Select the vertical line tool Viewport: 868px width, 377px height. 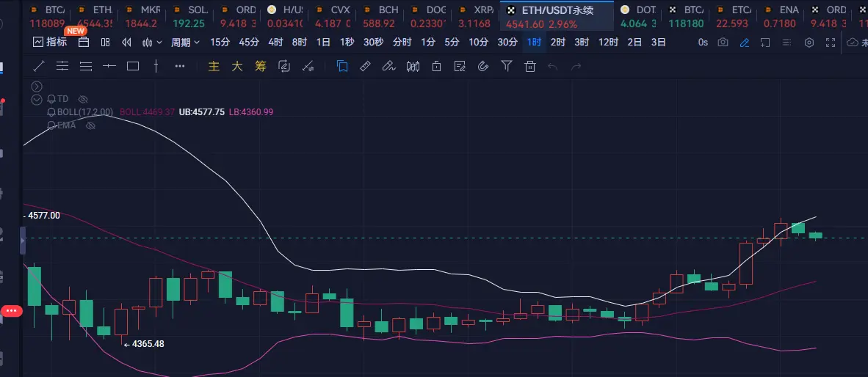tap(156, 66)
